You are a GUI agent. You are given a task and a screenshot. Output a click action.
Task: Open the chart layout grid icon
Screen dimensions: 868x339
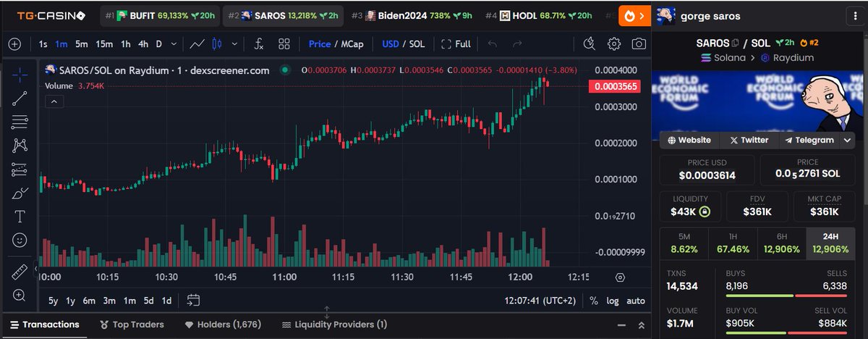coord(284,44)
